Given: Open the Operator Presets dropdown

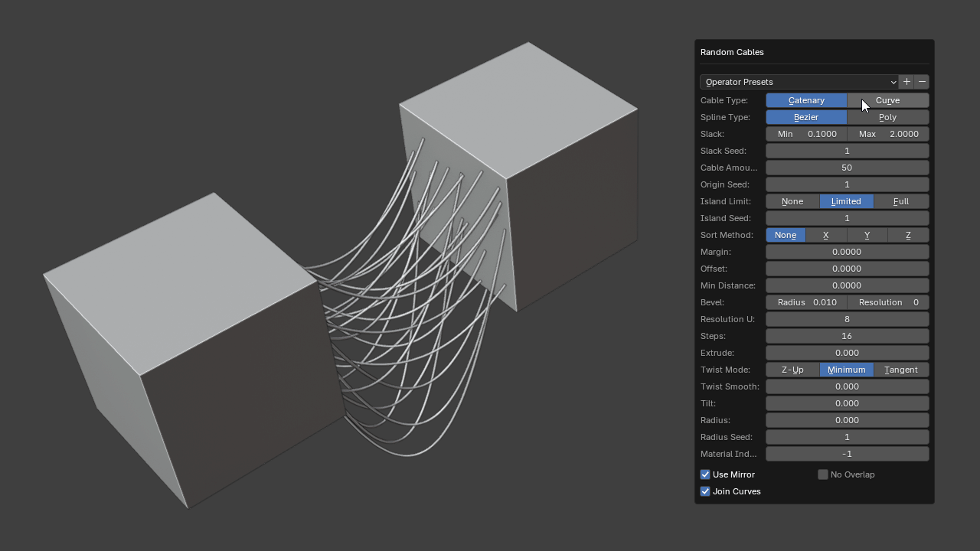Looking at the screenshot, I should click(x=799, y=82).
